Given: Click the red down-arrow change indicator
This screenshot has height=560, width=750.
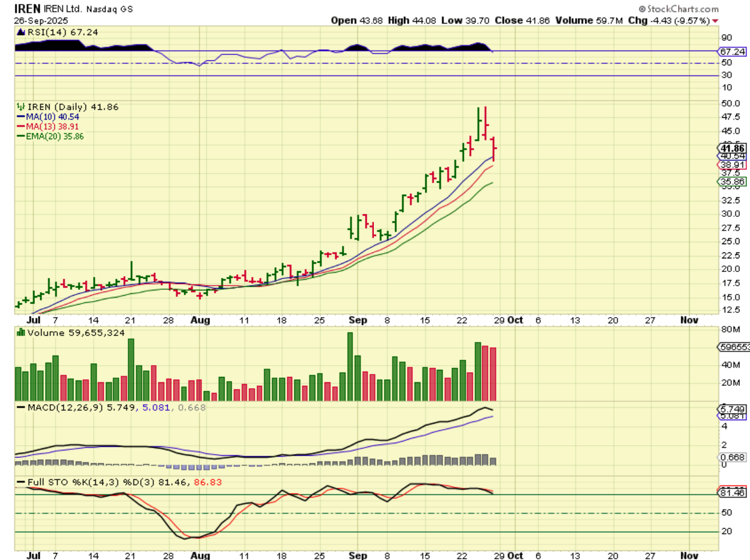Looking at the screenshot, I should 716,21.
